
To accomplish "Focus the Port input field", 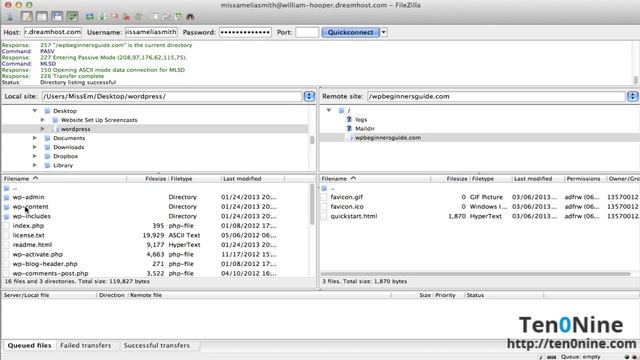I will (x=307, y=32).
